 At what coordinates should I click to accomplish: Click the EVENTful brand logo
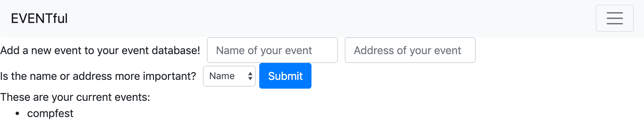(x=39, y=19)
